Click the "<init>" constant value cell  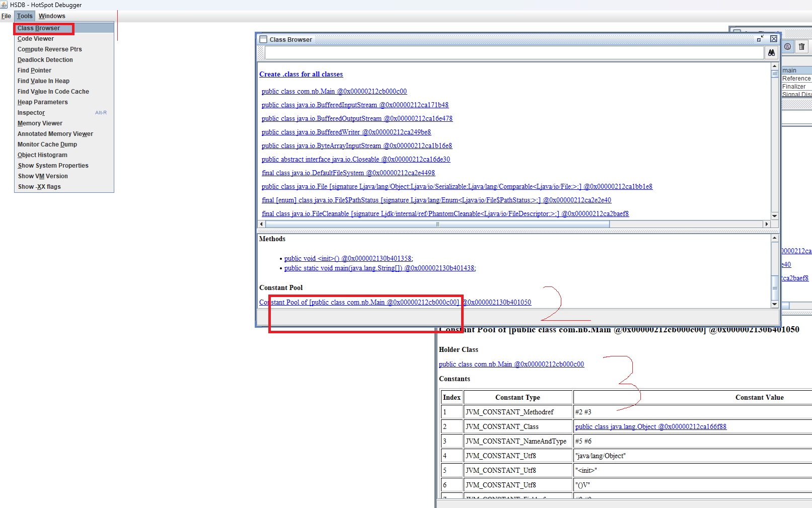point(693,470)
